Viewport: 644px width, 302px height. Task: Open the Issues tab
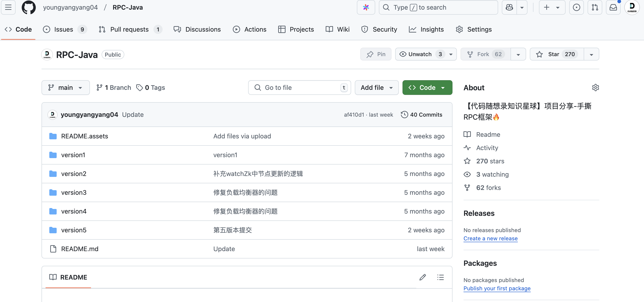click(x=65, y=29)
